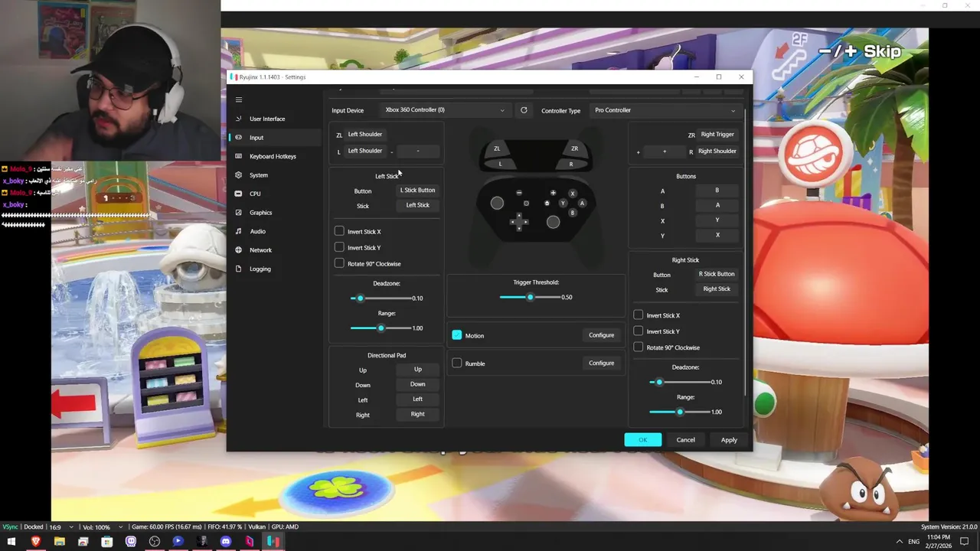Remap button B's binding showing A
This screenshot has height=551, width=980.
point(717,205)
